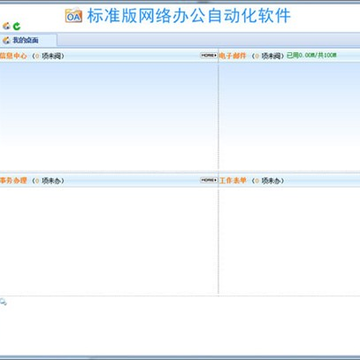The height and width of the screenshot is (360, 360).
Task: Open the 事务办理 panel heading
Action: [x=13, y=180]
